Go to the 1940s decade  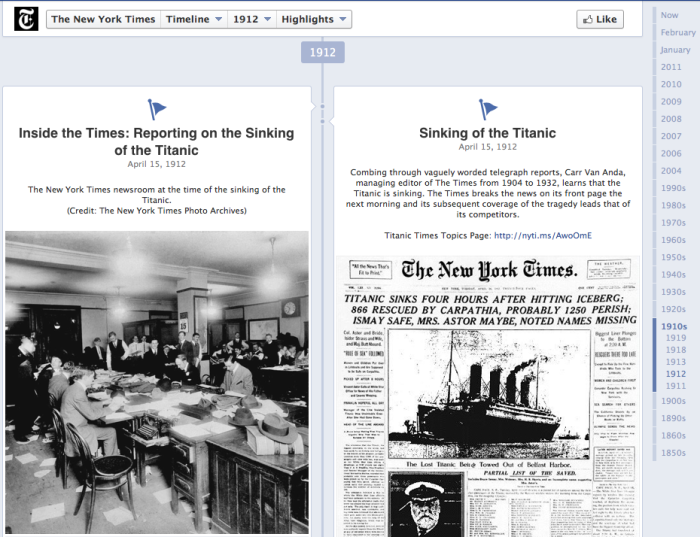(x=673, y=275)
